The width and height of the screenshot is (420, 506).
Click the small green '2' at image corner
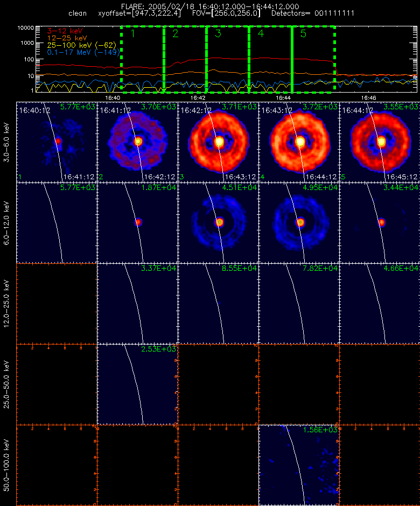101,177
